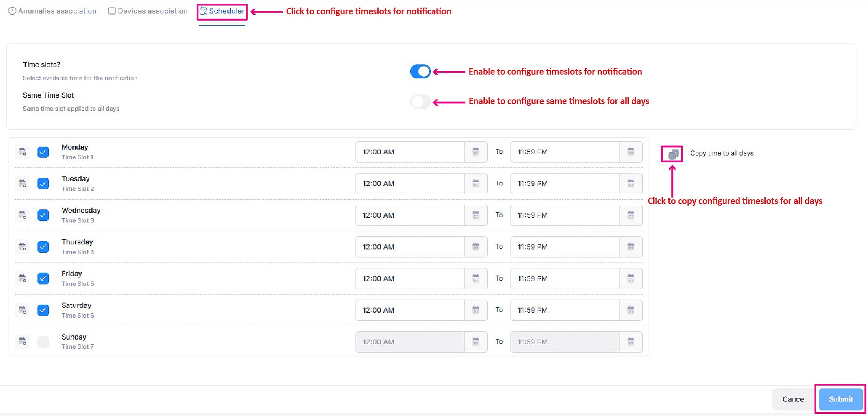The width and height of the screenshot is (868, 418).
Task: Open Tuesday's end time picker icon
Action: [x=630, y=183]
